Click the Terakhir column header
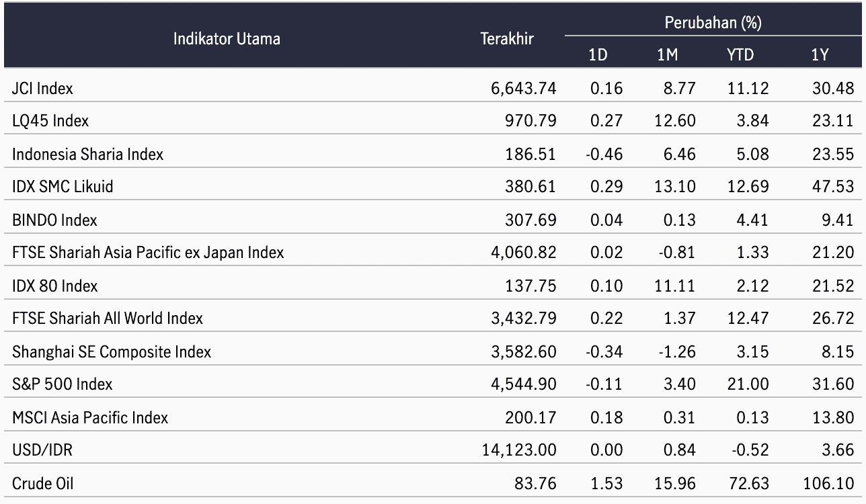Screen dimensions: 866x504 507,38
